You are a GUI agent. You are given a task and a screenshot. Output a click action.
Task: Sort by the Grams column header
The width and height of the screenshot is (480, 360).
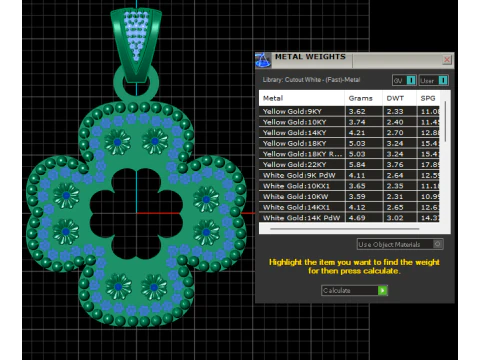[364, 98]
